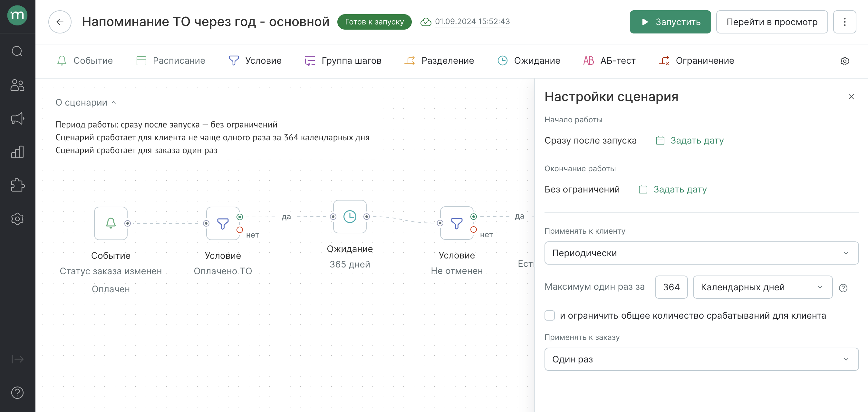This screenshot has height=412, width=868.
Task: Open settings gear in the sidebar
Action: [17, 219]
